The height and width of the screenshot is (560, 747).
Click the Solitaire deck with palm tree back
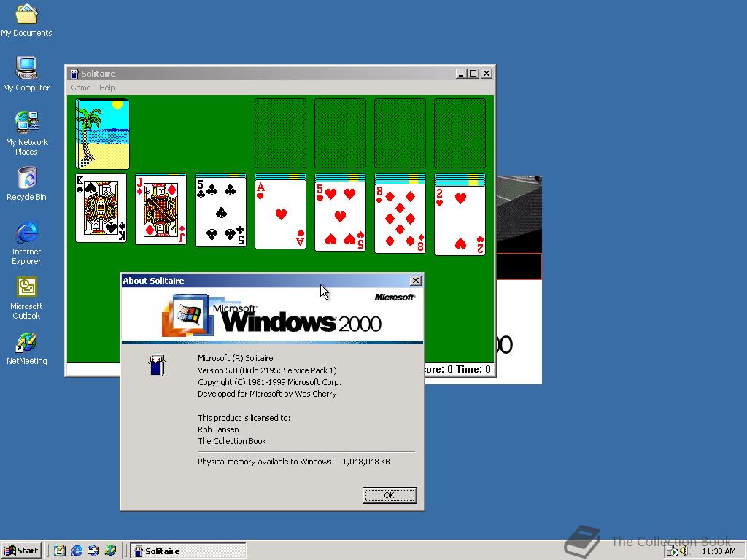point(102,134)
